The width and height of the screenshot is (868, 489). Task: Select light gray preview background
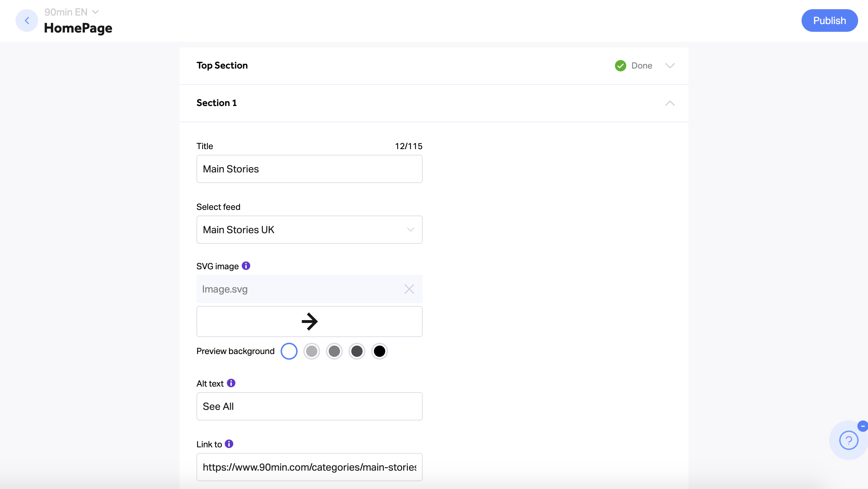pyautogui.click(x=312, y=351)
